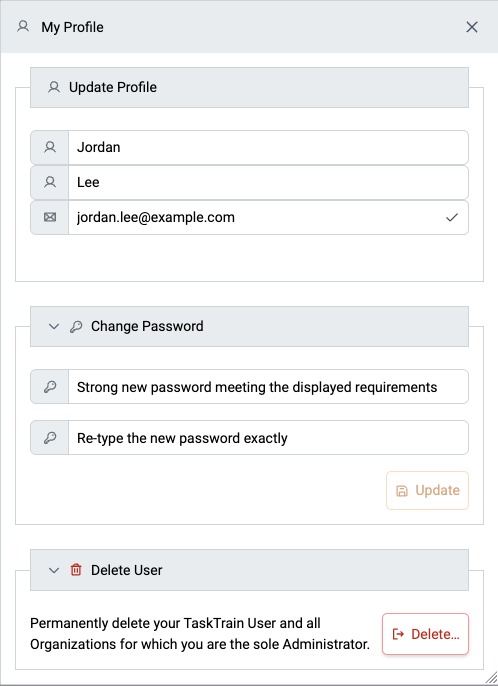
Task: Click the person icon beside Jordan field
Action: pos(50,147)
